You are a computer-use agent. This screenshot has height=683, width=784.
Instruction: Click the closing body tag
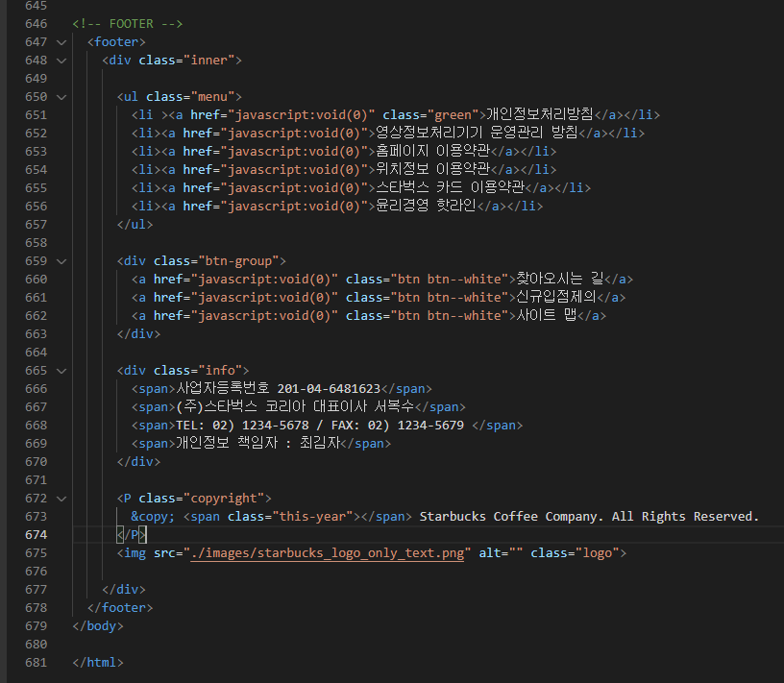98,626
